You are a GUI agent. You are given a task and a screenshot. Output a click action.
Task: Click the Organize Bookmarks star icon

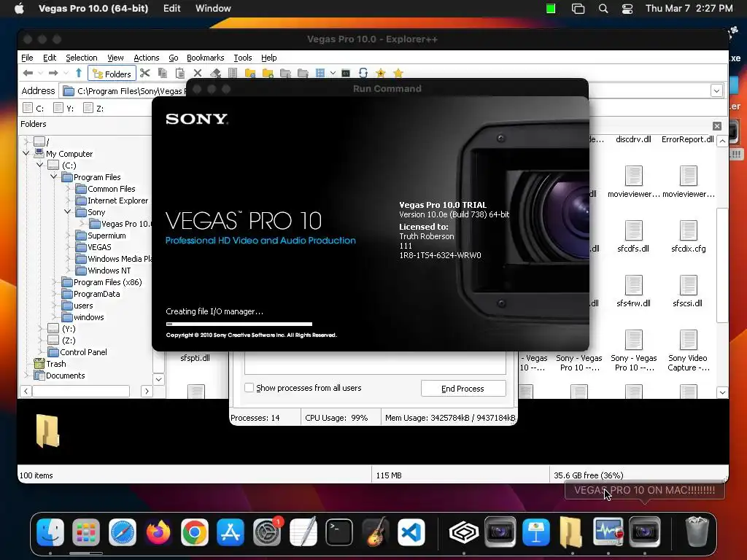pyautogui.click(x=398, y=73)
